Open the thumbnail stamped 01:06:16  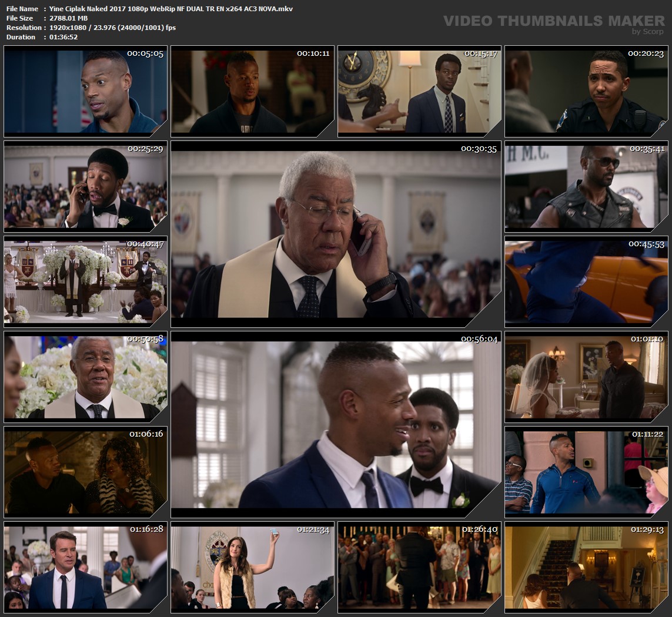[x=85, y=472]
